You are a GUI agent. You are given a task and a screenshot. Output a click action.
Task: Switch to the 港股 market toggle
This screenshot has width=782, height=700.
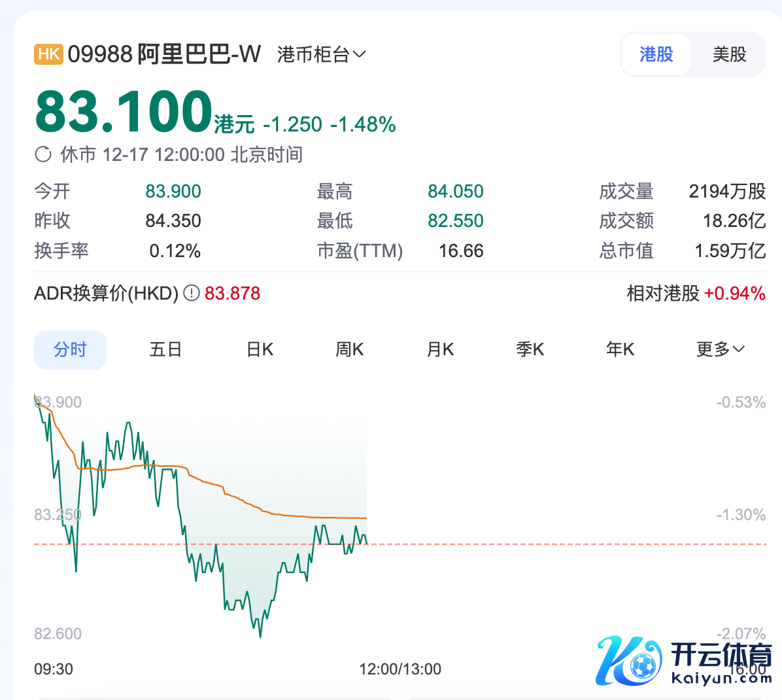[656, 54]
